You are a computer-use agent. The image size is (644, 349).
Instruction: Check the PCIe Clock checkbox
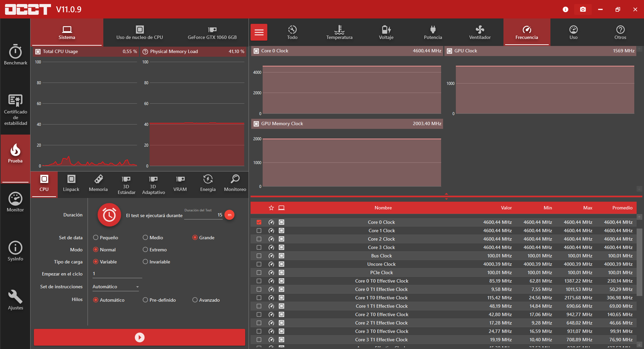[x=259, y=272]
